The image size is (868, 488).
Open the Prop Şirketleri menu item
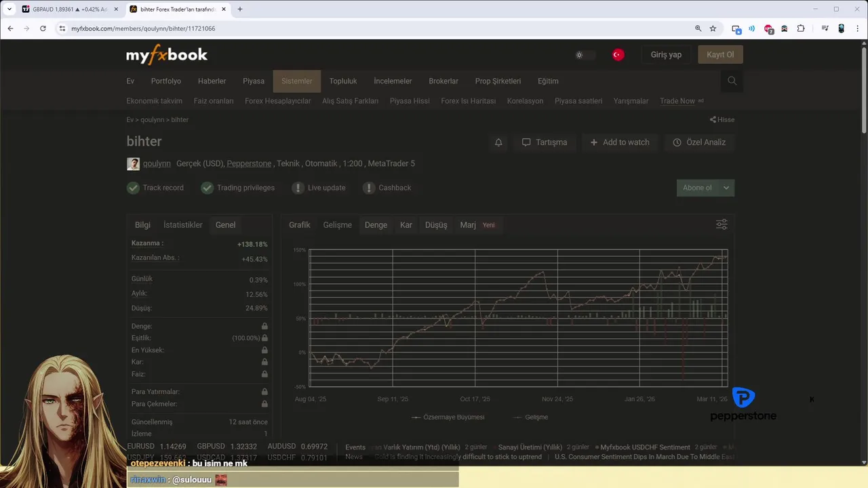(498, 81)
